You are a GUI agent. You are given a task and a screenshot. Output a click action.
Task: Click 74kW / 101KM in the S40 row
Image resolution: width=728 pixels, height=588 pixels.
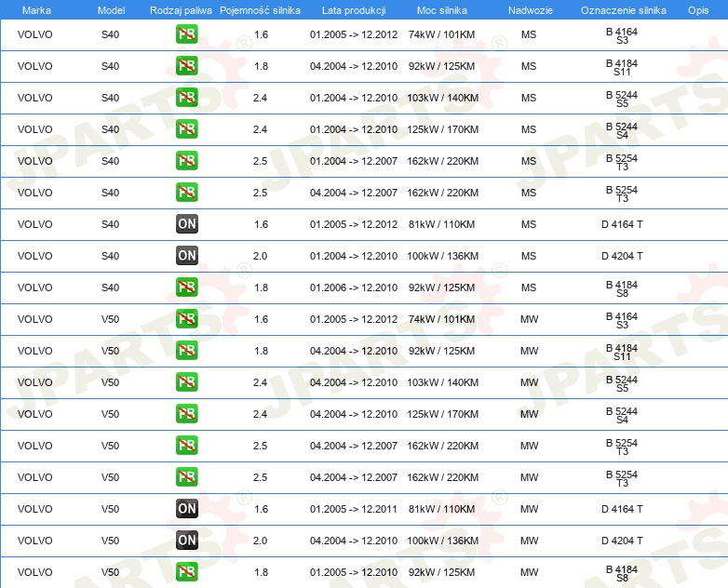(441, 34)
